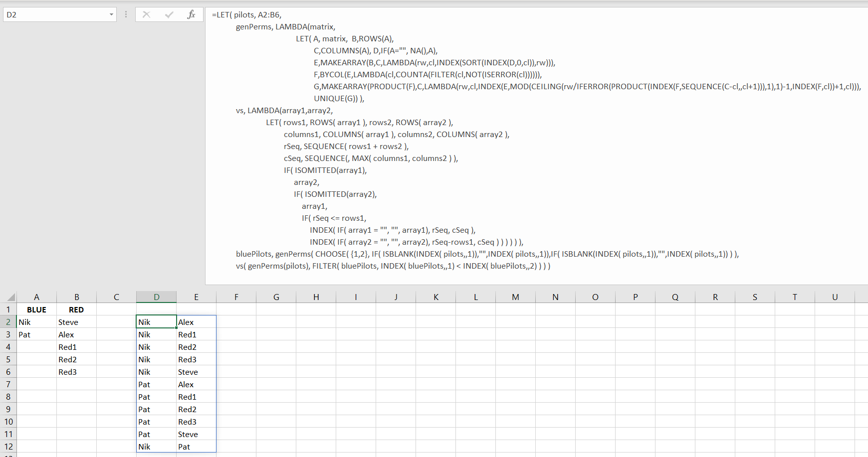
Task: Select cell E9 containing Red2
Action: [x=196, y=409]
